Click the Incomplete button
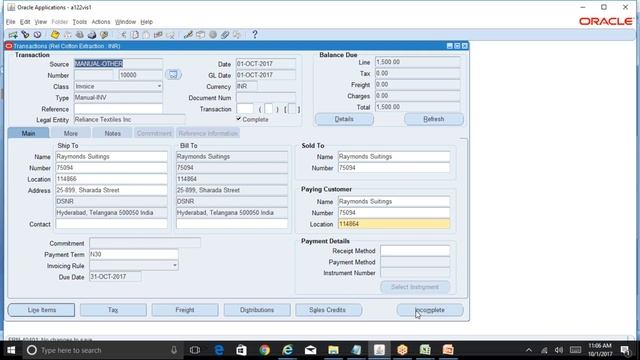This screenshot has width=640, height=360. click(430, 310)
